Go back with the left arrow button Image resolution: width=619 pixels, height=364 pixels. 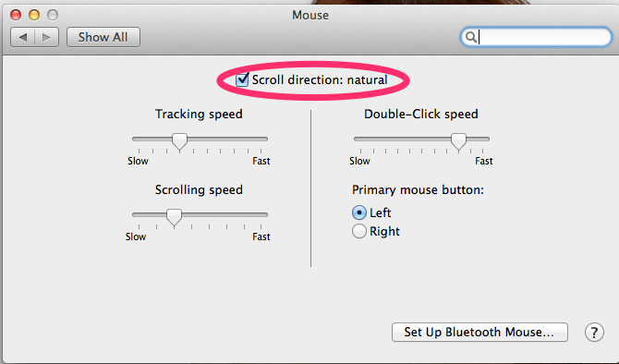click(x=22, y=37)
